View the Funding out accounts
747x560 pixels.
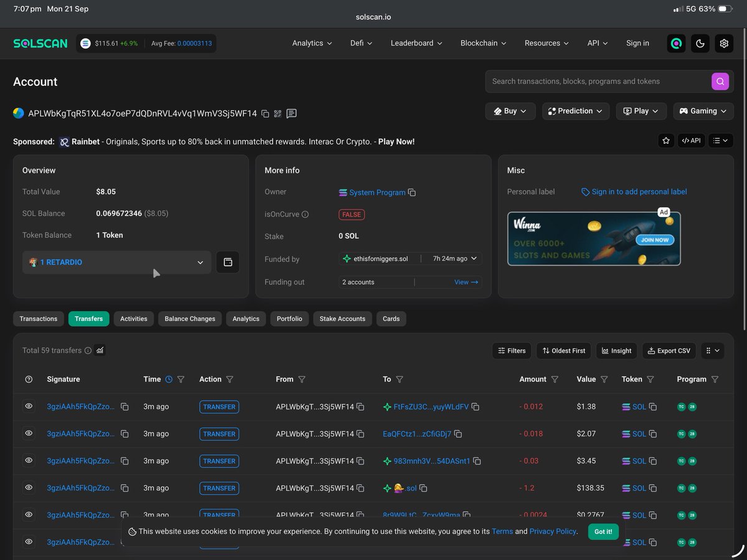(466, 282)
